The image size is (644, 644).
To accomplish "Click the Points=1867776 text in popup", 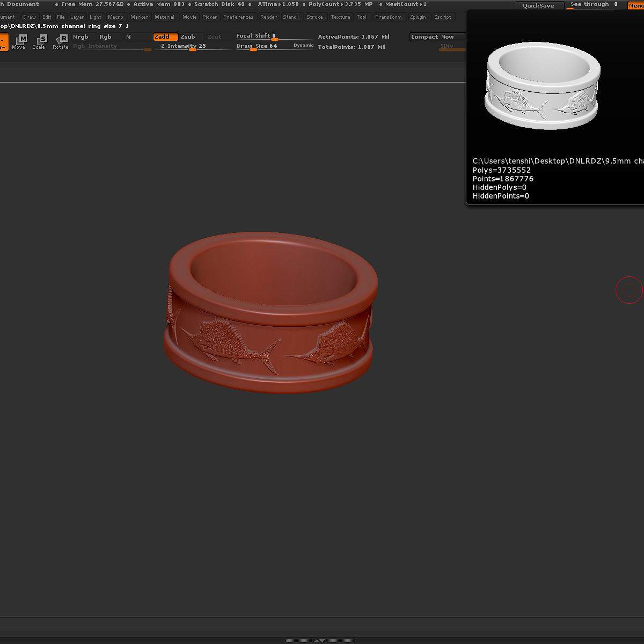I will click(503, 179).
